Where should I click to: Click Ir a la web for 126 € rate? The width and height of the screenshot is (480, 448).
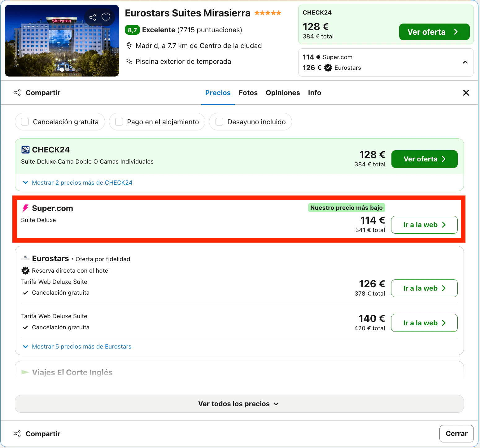coord(425,288)
